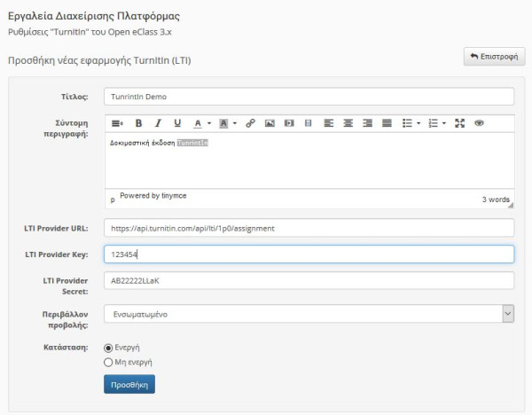Viewport: 532px width, 415px height.
Task: Toggle fullscreen mode in the editor
Action: tap(459, 123)
